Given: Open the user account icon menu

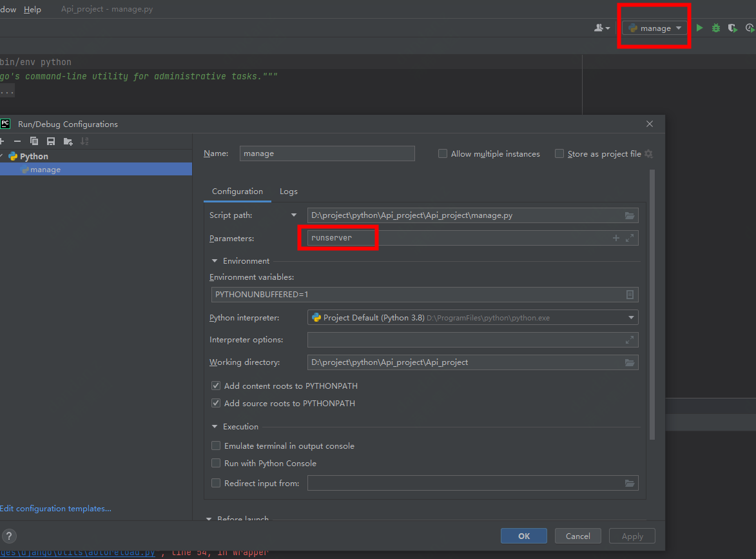Looking at the screenshot, I should [x=602, y=28].
